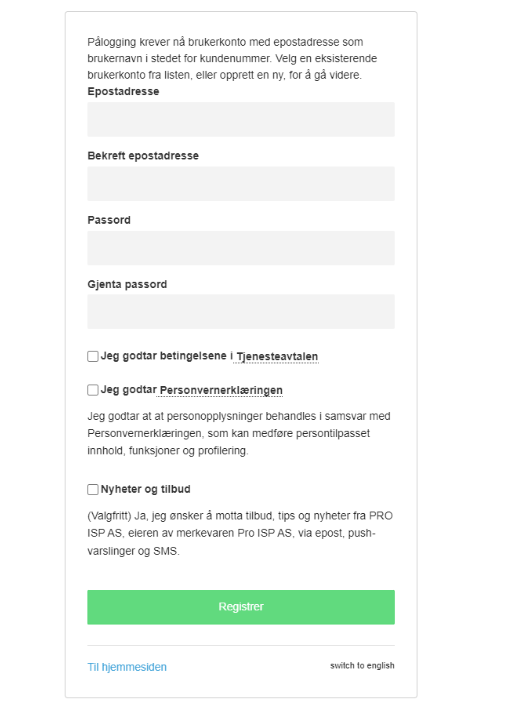Click the Passord label text
The height and width of the screenshot is (713, 518).
point(109,220)
